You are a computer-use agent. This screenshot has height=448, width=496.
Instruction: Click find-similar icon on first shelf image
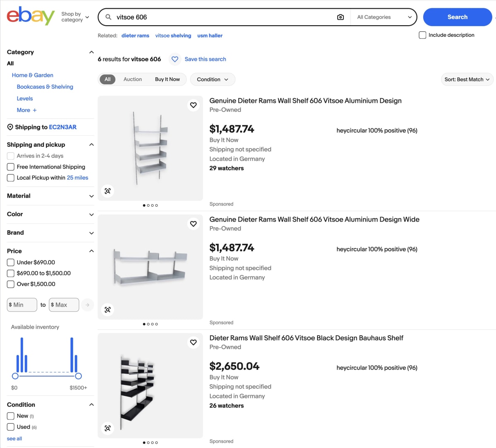point(107,191)
